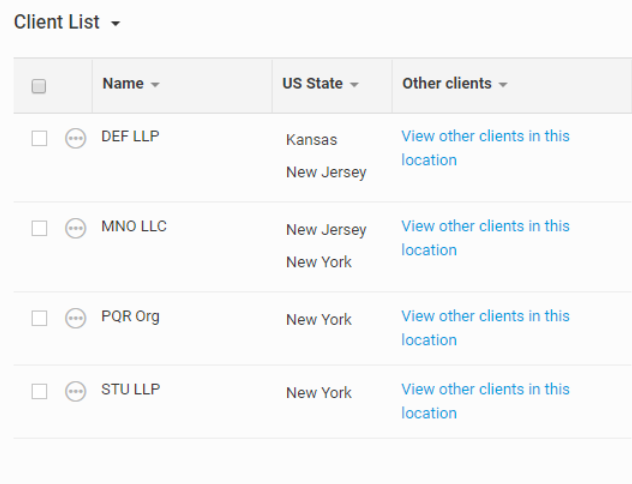Open the ellipsis menu for PQR Org
Viewport: 632px width, 484px height.
pos(75,319)
